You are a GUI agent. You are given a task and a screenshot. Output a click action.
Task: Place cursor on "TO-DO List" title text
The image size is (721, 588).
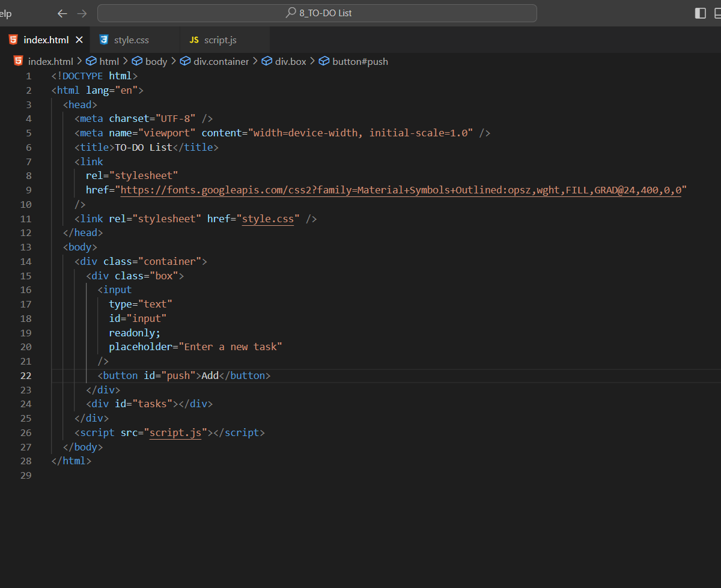coord(144,147)
